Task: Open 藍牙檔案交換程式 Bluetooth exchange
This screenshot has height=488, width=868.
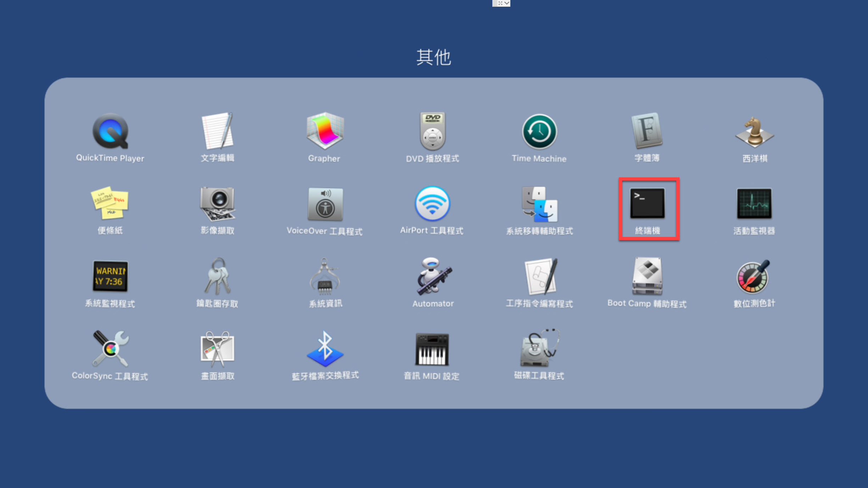Action: tap(325, 349)
